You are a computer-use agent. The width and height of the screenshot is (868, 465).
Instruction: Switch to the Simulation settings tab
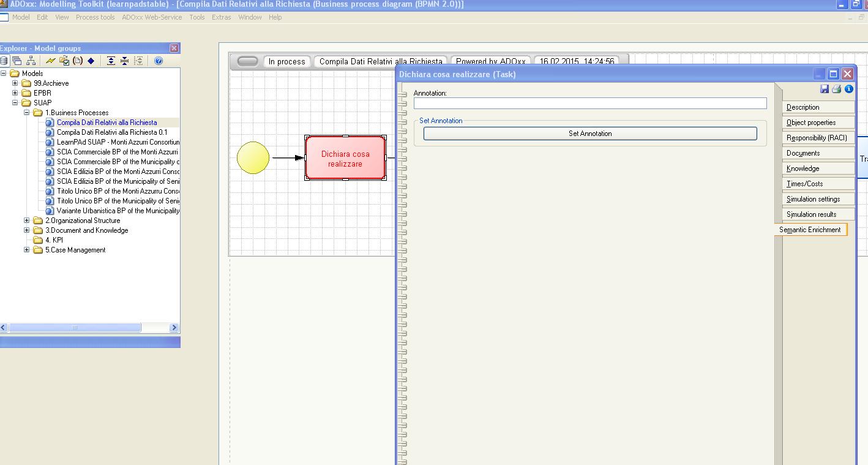pos(818,199)
